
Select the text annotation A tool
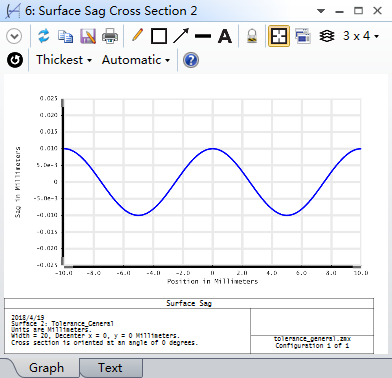pos(225,36)
